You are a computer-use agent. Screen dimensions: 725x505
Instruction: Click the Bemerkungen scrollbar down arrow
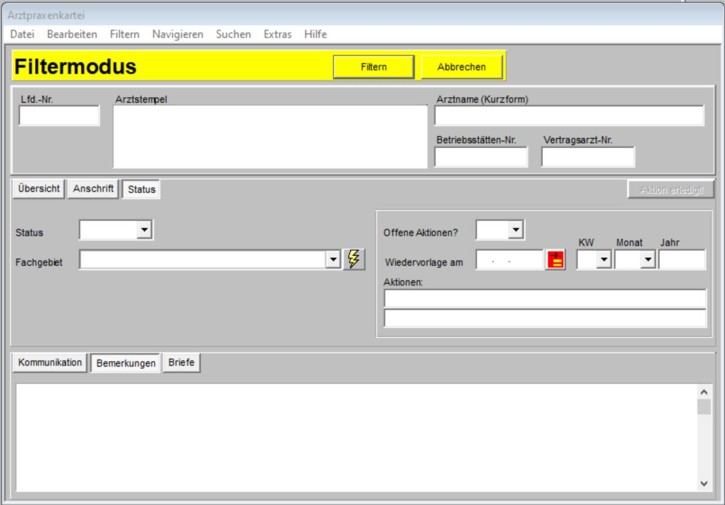704,484
